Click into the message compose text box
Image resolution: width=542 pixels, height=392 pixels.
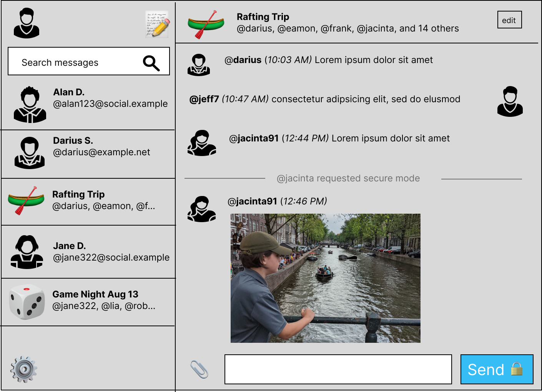[x=338, y=369]
